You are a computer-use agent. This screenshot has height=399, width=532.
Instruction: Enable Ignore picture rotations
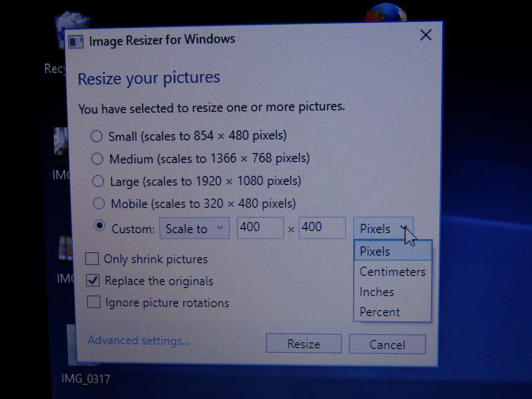(x=93, y=302)
